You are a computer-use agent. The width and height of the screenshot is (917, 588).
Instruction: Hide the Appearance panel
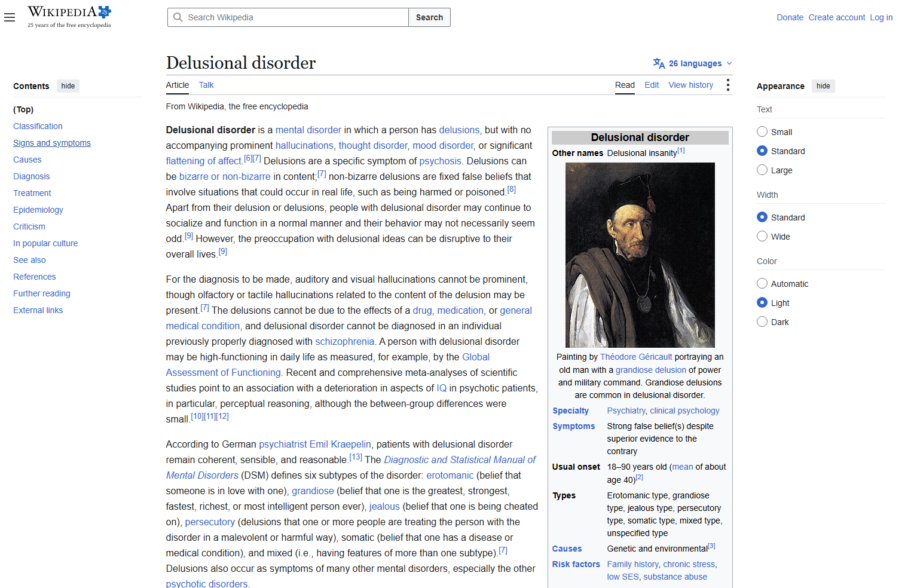point(823,86)
